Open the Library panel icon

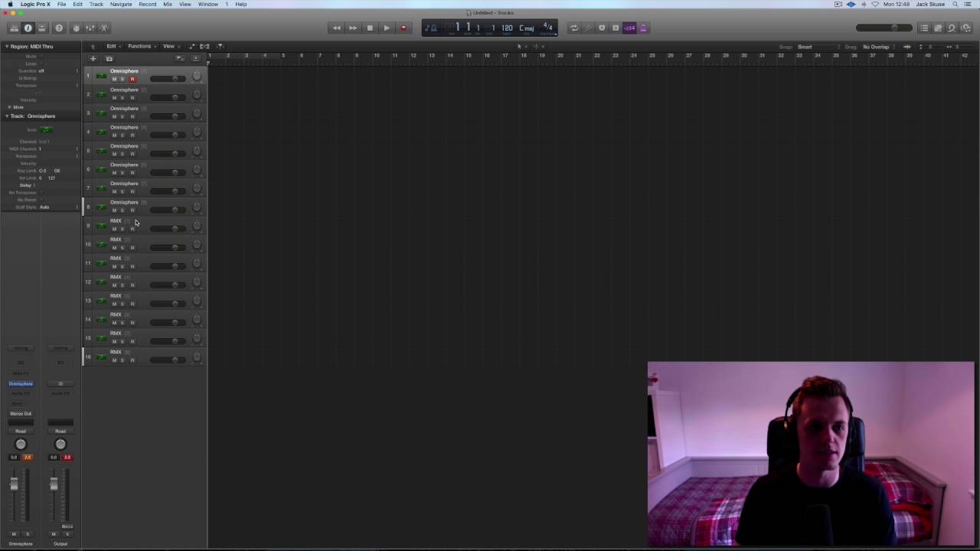coord(14,28)
